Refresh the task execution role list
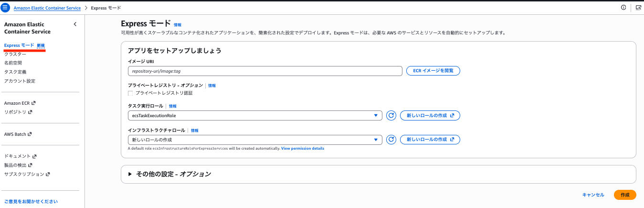The image size is (644, 208). coord(391,116)
